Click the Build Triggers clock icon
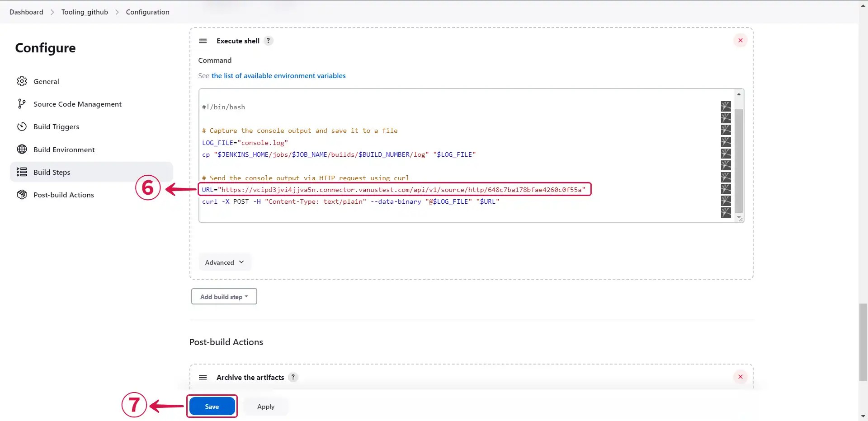The width and height of the screenshot is (868, 421). (22, 126)
